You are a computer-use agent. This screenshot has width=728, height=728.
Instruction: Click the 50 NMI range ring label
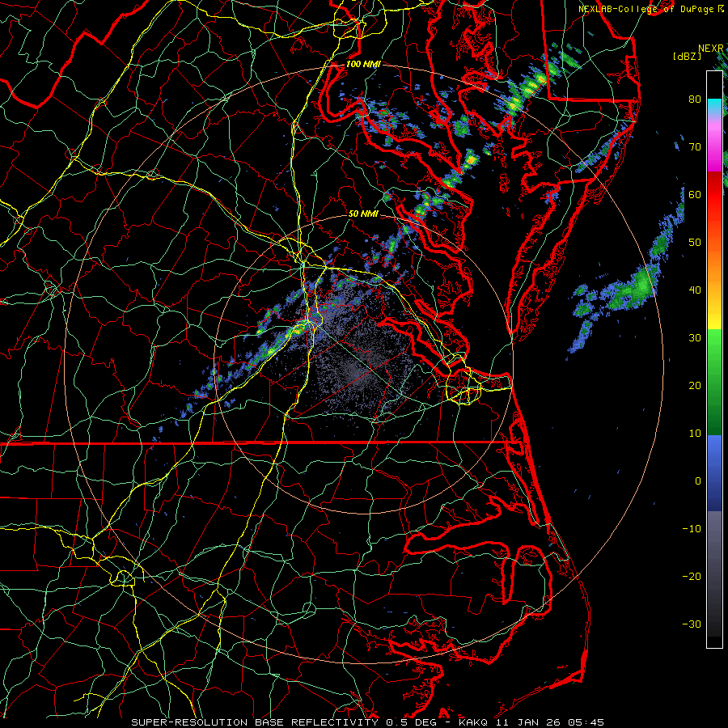pos(363,214)
